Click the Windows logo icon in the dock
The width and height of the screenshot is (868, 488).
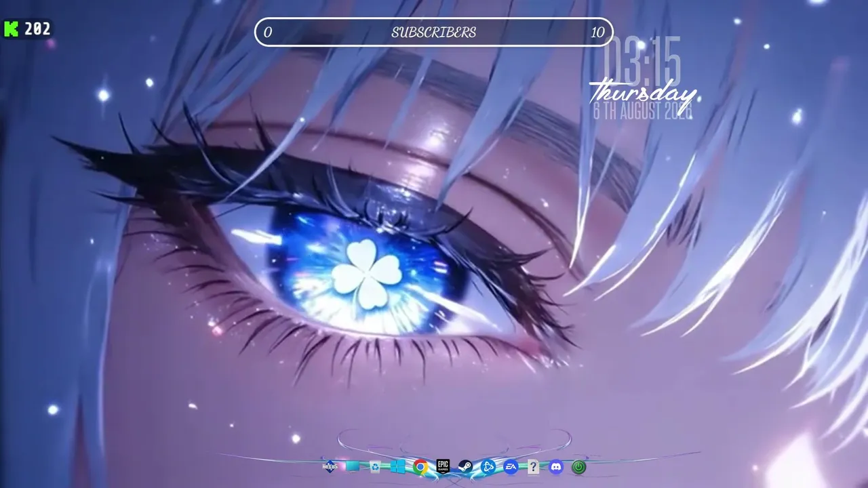click(398, 466)
